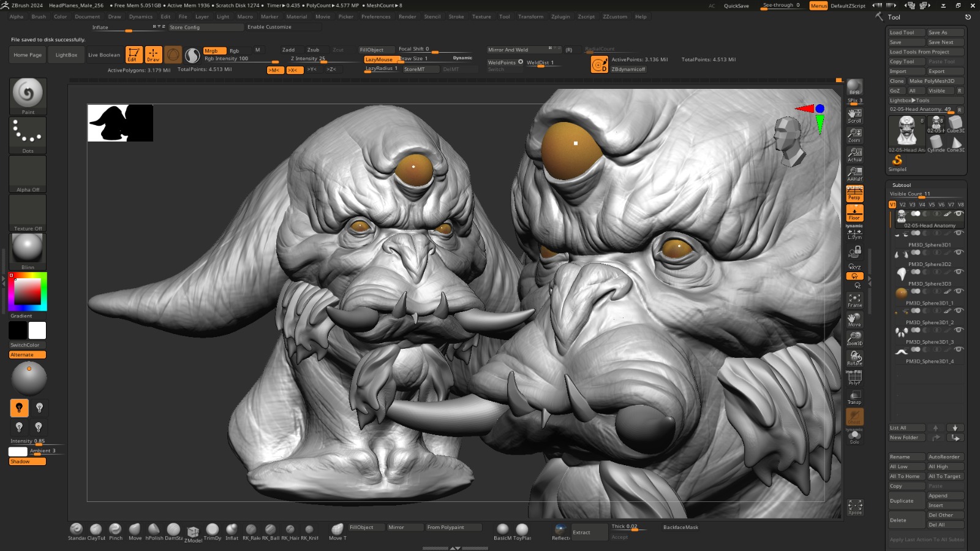Click the ZBdynamicoff icon button
Viewport: 980px width, 551px height.
pos(599,64)
